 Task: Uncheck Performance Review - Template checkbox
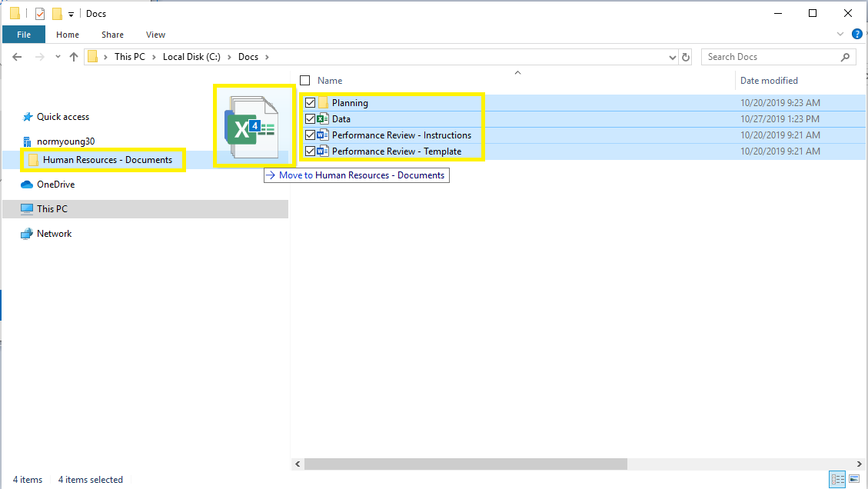tap(310, 151)
